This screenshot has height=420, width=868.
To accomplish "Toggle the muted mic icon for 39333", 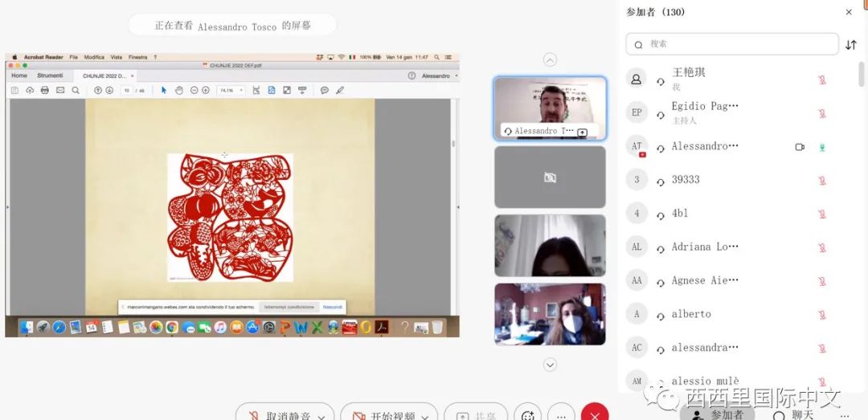I will click(x=822, y=181).
